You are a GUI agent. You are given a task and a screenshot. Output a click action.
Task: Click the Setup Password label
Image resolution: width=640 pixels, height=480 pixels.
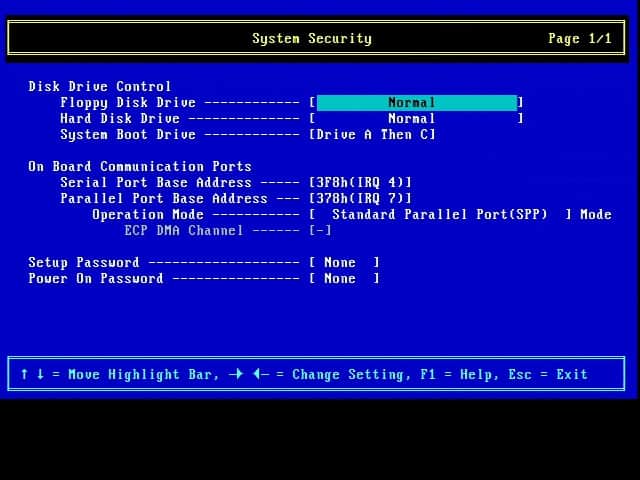84,263
